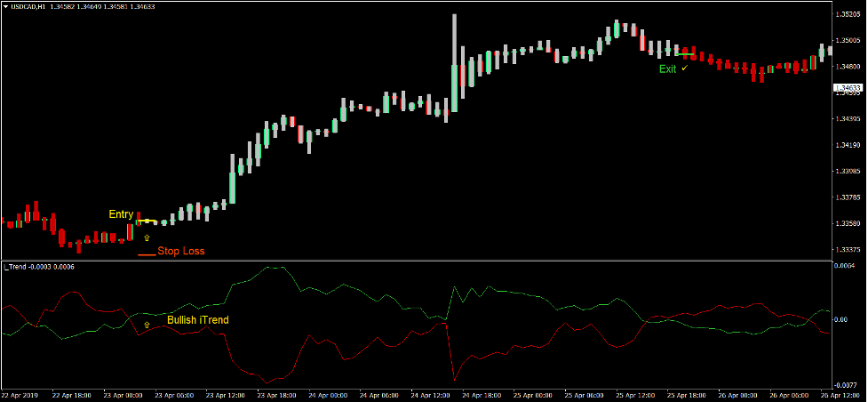Click the Bullish iTrend annotation text
Image resolution: width=868 pixels, height=402 pixels.
[x=197, y=319]
